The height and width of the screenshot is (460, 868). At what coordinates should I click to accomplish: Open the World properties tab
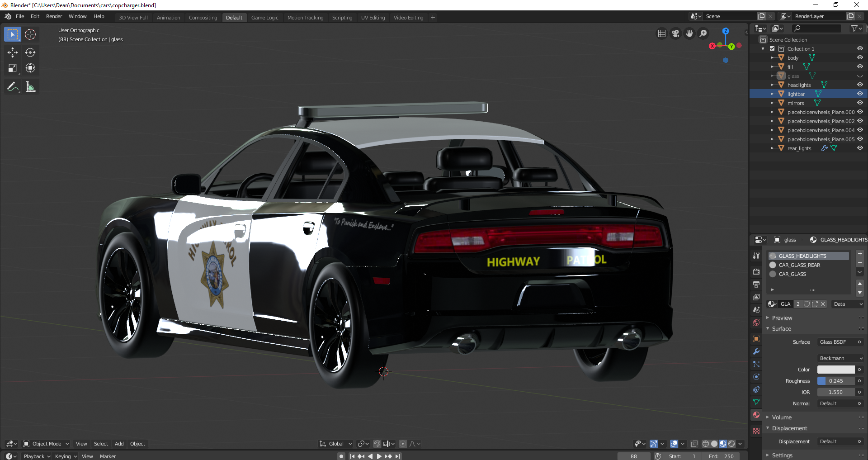tap(756, 322)
